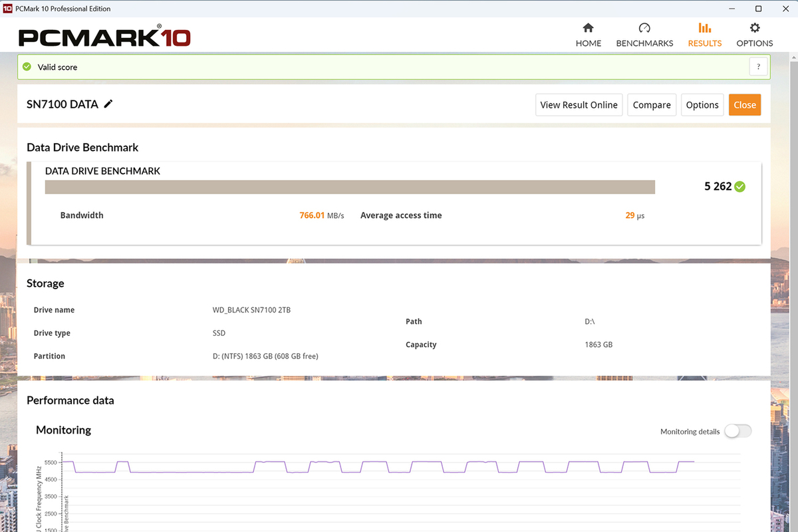The height and width of the screenshot is (532, 798).
Task: Click the Data Drive Benchmark score bar
Action: click(x=350, y=187)
